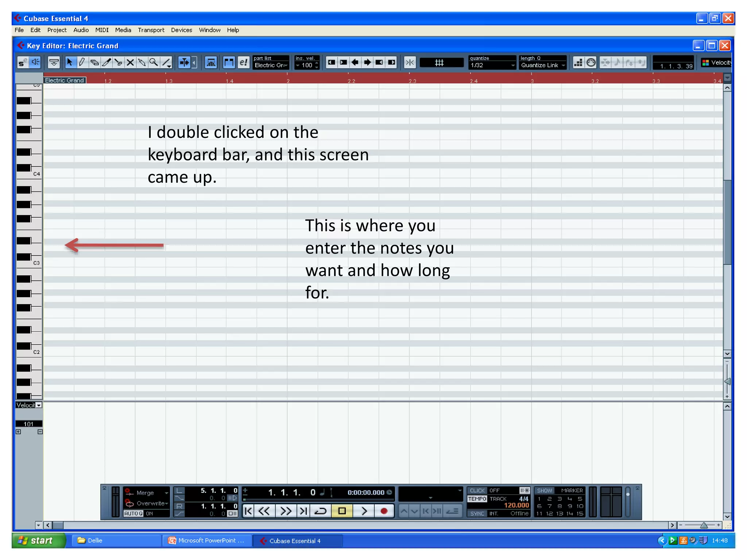Click the MIDI Input connector icon

[591, 62]
